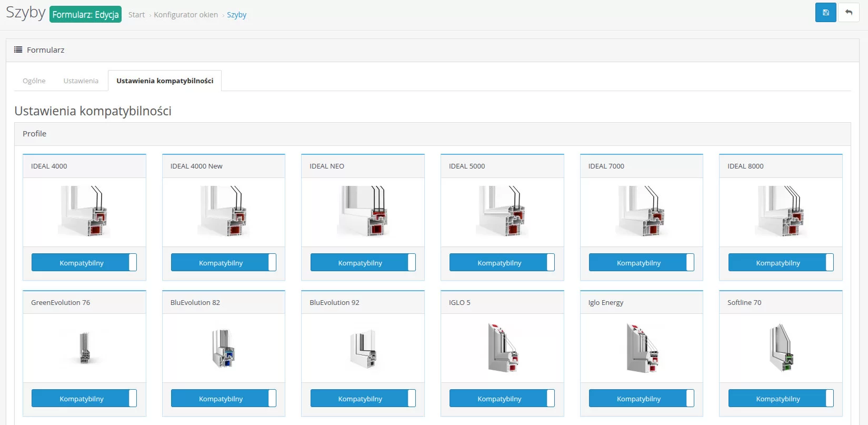
Task: Click the IGLO 5 profile image
Action: (x=502, y=348)
